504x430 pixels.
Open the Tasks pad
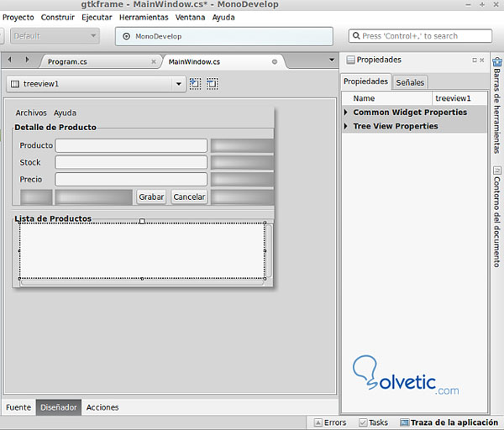[x=373, y=422]
